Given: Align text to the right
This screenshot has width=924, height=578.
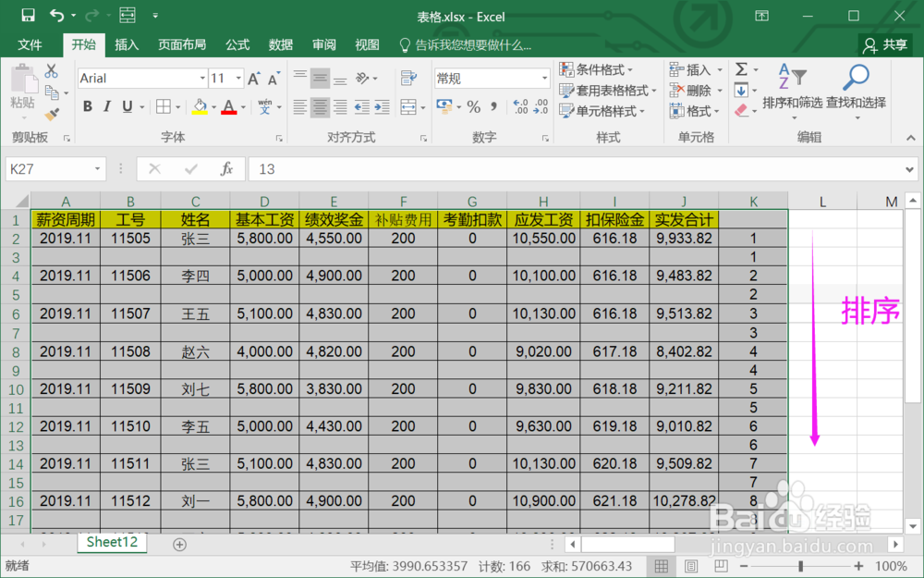Looking at the screenshot, I should coord(340,106).
